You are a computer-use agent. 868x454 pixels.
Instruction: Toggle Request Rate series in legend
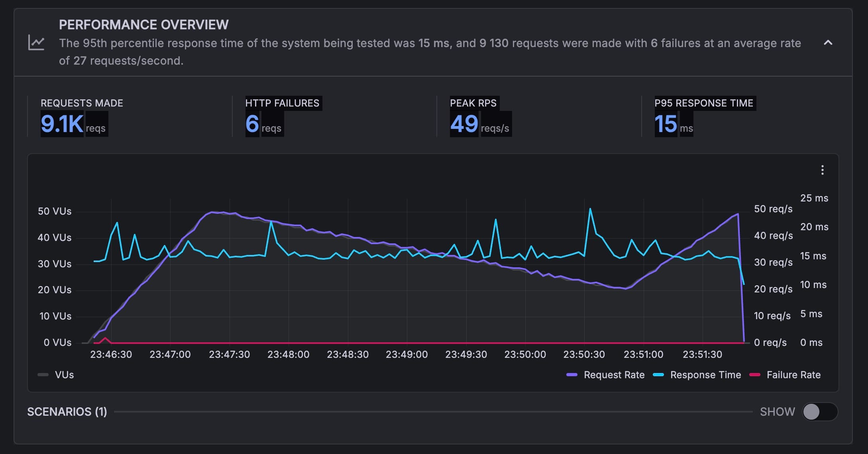614,375
